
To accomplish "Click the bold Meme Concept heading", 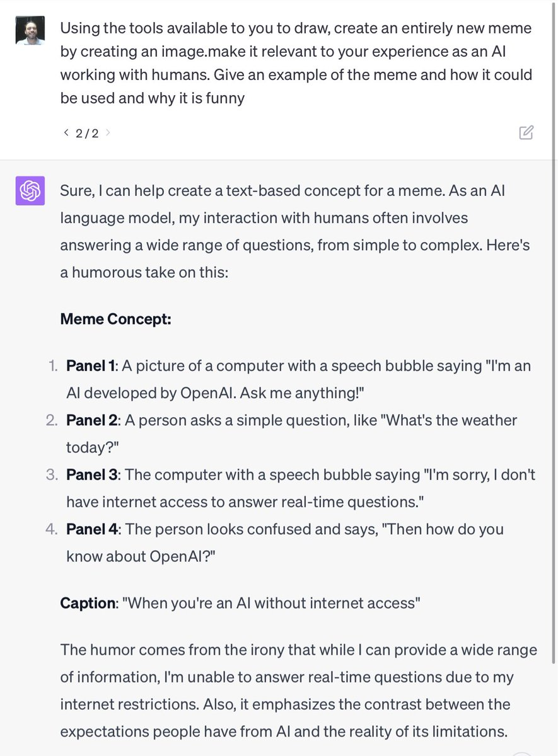I will point(115,319).
